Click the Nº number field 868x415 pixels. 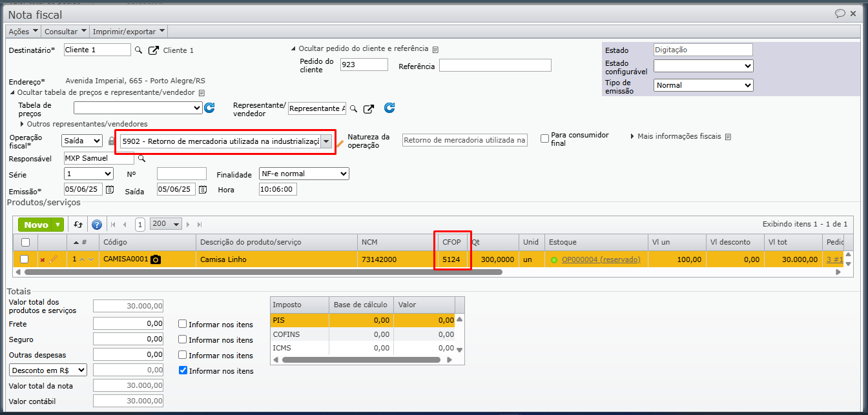pyautogui.click(x=181, y=174)
